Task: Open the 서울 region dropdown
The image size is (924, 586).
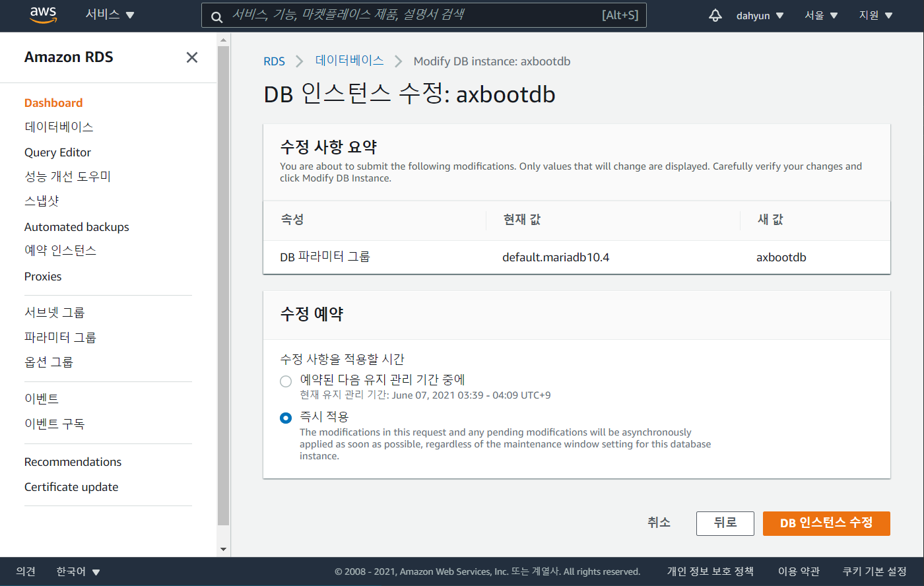Action: (821, 15)
